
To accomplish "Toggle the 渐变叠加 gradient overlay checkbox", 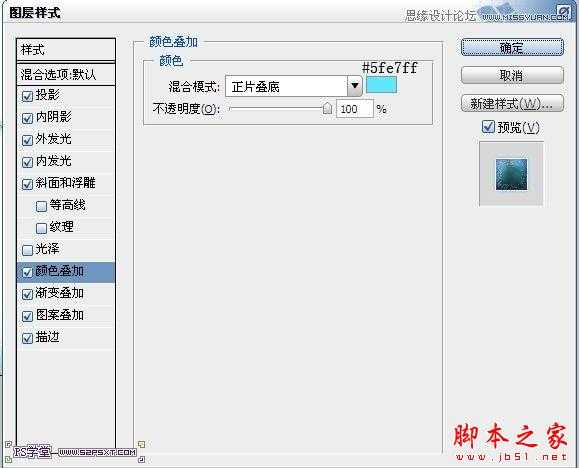I will (27, 294).
